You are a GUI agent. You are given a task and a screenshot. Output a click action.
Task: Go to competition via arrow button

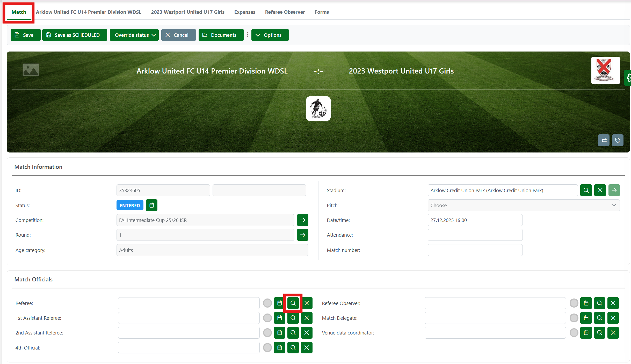coord(302,220)
